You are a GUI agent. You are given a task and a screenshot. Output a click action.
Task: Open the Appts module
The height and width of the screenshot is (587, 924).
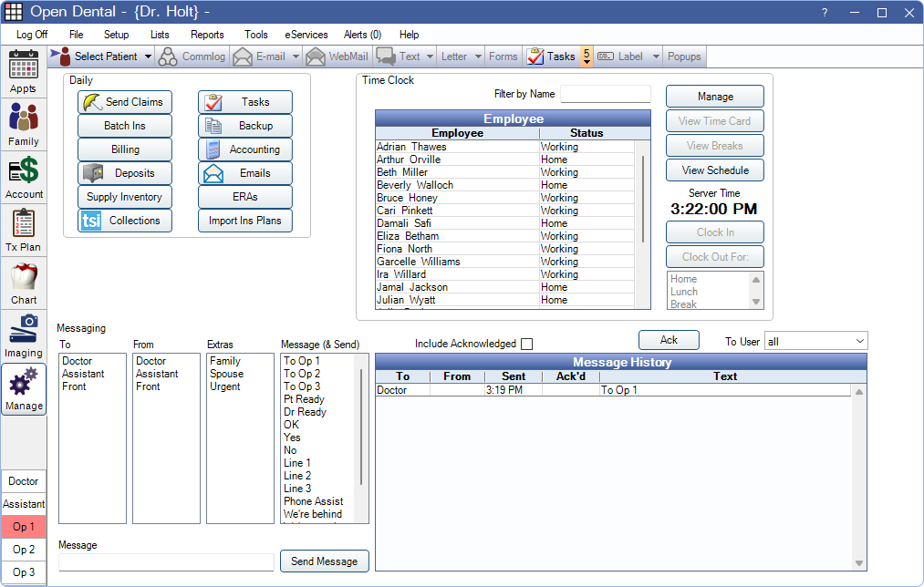(24, 72)
